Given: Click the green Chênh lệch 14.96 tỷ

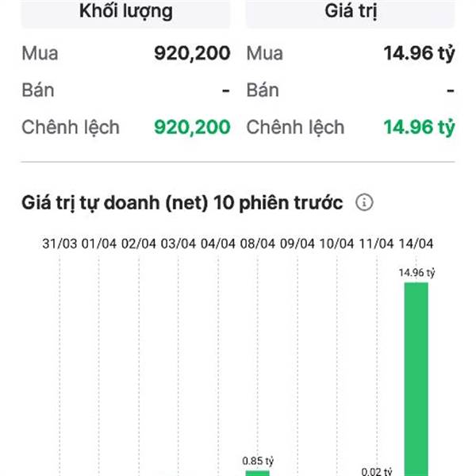Looking at the screenshot, I should [x=419, y=127].
